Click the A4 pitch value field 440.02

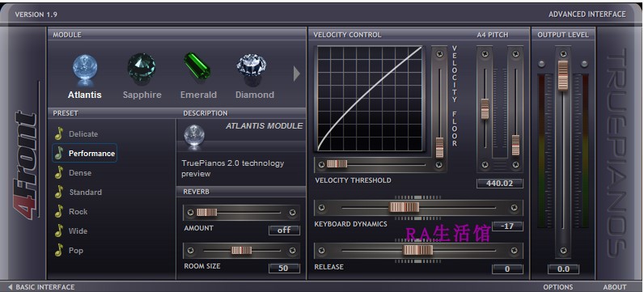click(500, 183)
